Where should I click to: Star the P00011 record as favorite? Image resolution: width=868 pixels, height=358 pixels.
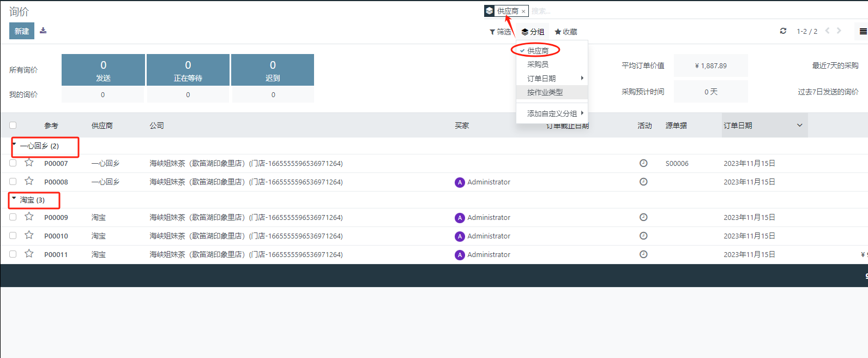coord(29,254)
